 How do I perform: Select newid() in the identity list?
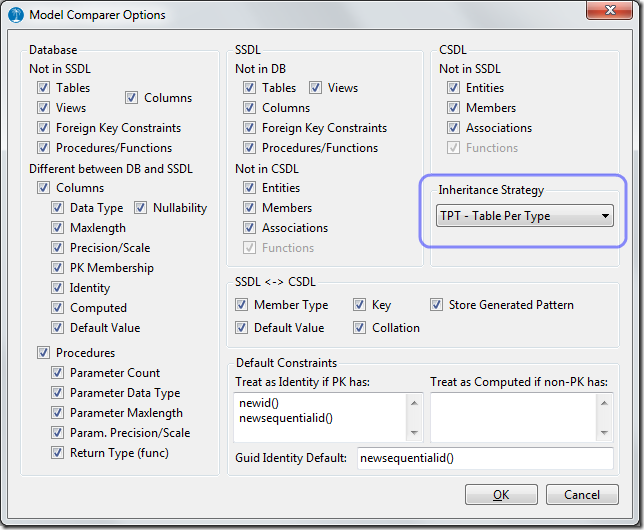click(x=260, y=403)
